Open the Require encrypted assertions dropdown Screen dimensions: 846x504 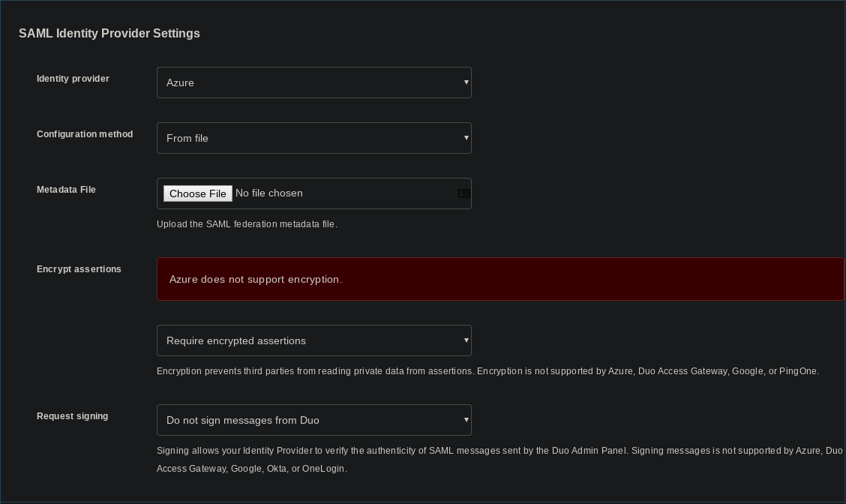pyautogui.click(x=313, y=340)
